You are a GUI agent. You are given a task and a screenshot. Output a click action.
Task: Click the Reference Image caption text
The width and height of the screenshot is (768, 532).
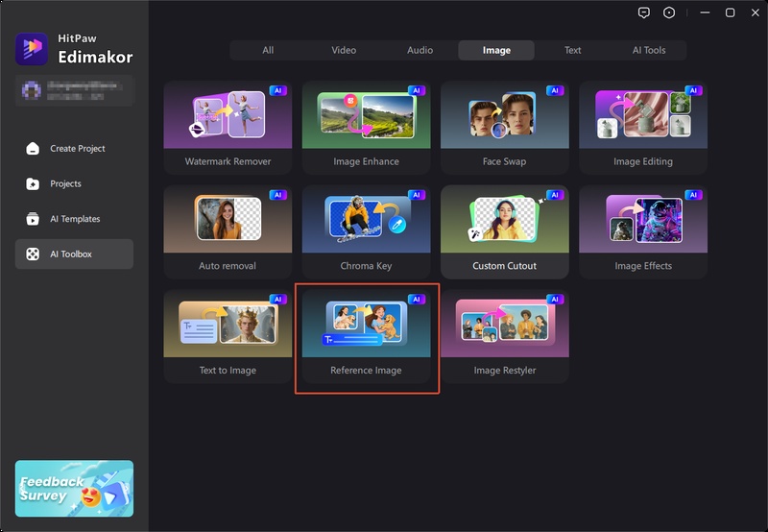point(366,371)
